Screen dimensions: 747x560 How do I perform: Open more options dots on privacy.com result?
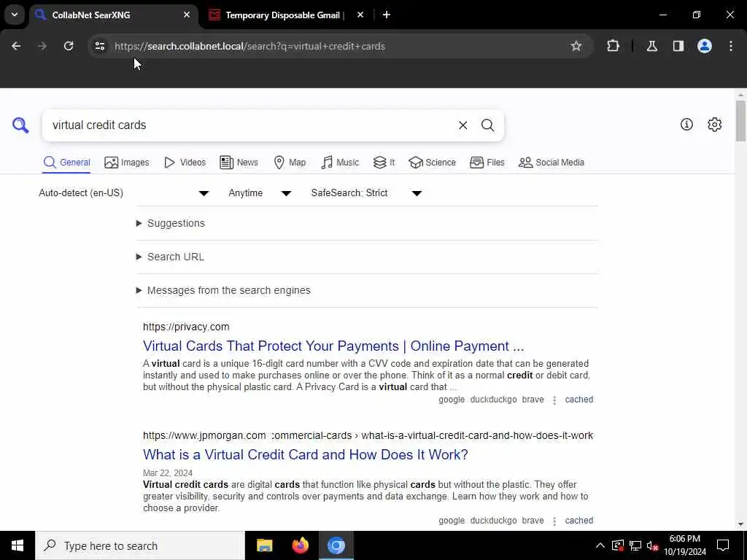click(x=554, y=400)
